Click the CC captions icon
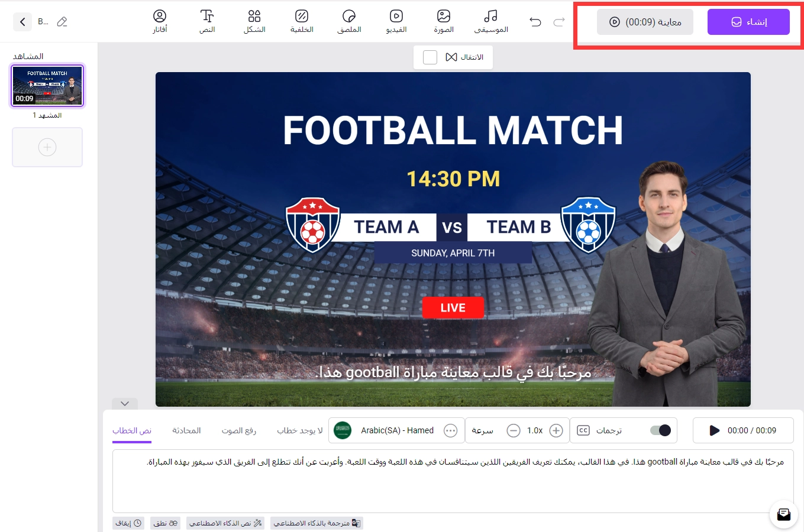 [x=583, y=430]
